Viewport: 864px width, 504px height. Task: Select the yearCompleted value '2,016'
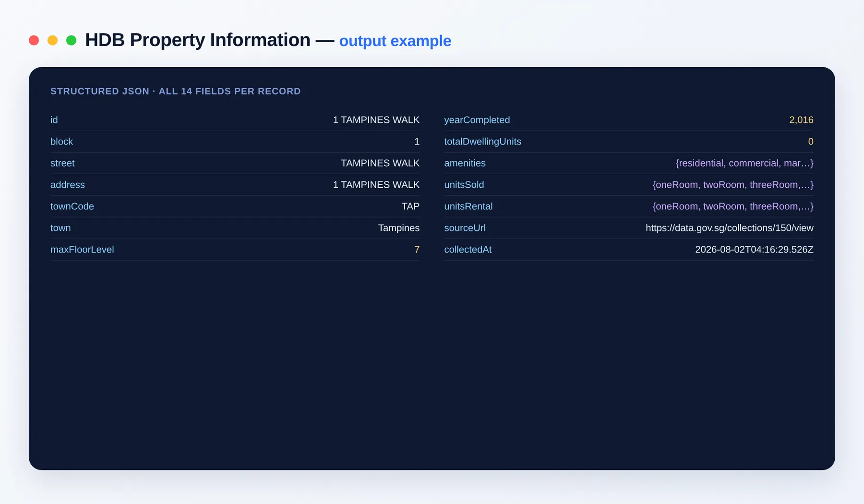click(801, 120)
